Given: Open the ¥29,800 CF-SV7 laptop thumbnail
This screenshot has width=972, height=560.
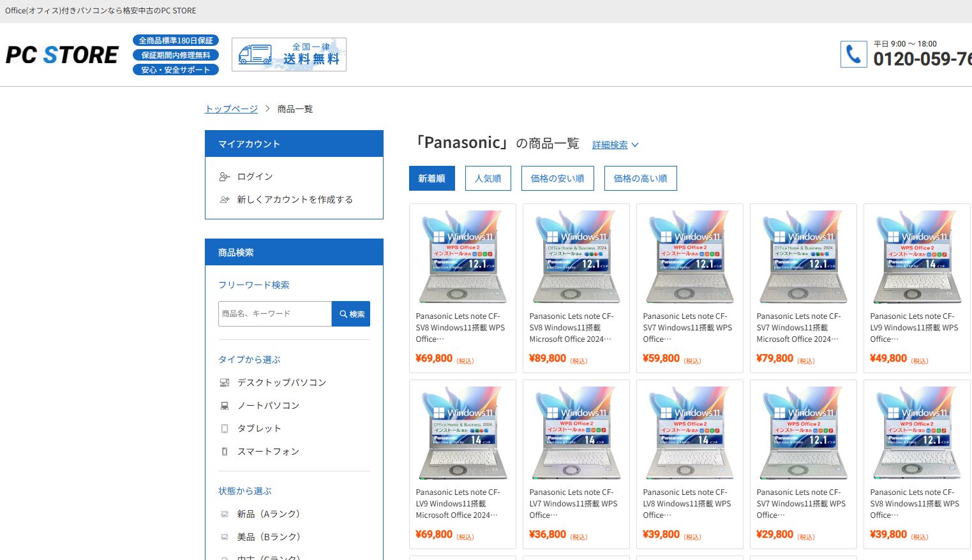Looking at the screenshot, I should [804, 433].
